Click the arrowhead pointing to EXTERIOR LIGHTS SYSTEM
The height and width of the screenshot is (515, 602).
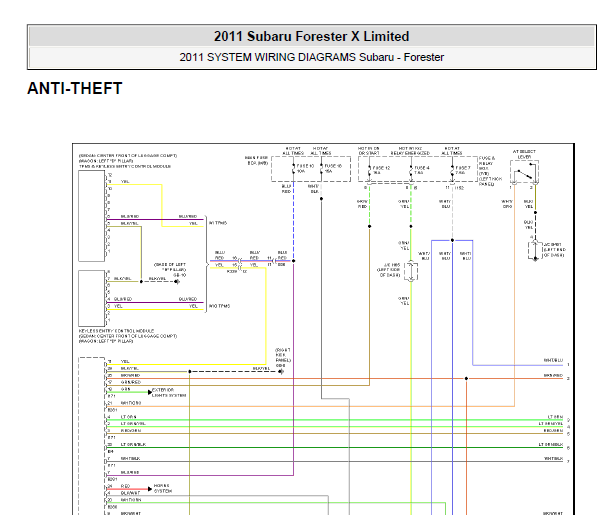click(x=150, y=392)
